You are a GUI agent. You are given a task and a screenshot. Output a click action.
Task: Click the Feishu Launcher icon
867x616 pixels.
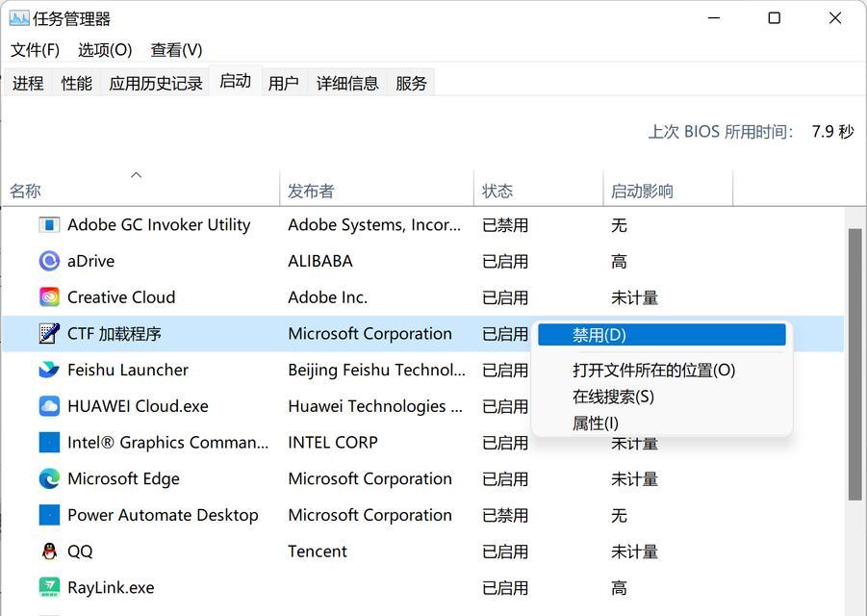pyautogui.click(x=49, y=370)
